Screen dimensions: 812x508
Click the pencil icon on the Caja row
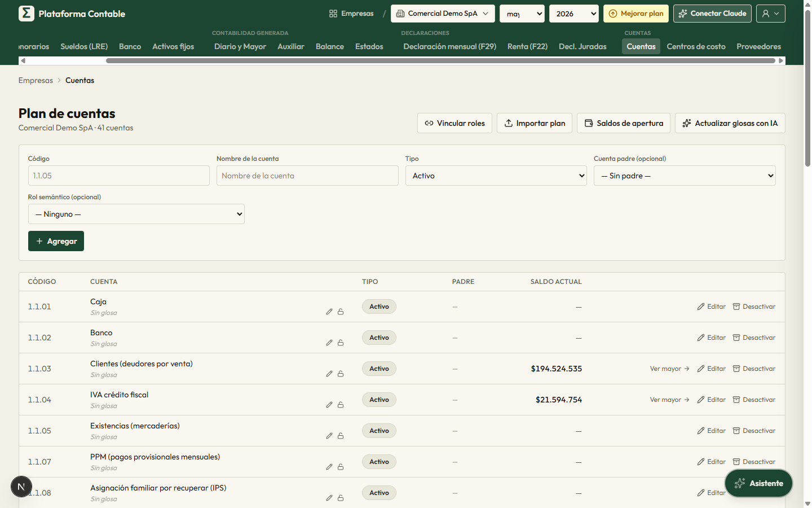click(329, 312)
